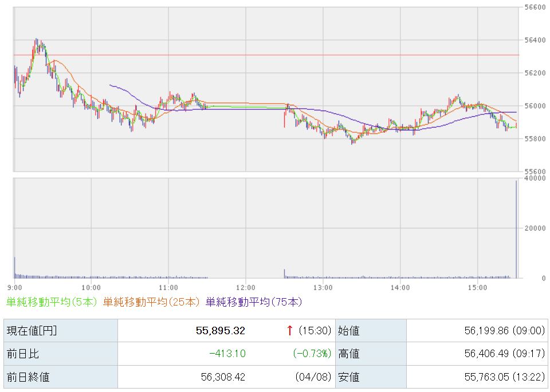Click the purple 単純移動平均(75本) legend label
Image resolution: width=550 pixels, height=392 pixels.
click(253, 302)
